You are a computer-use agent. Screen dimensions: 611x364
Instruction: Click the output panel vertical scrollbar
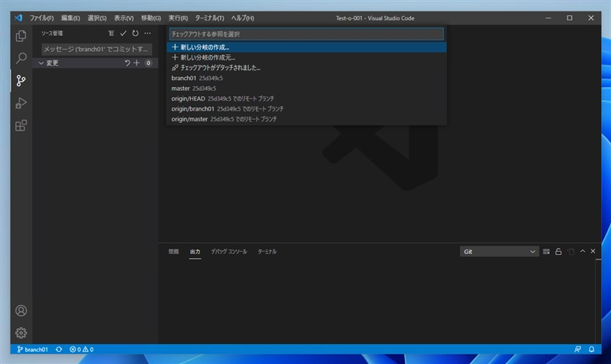(598, 300)
